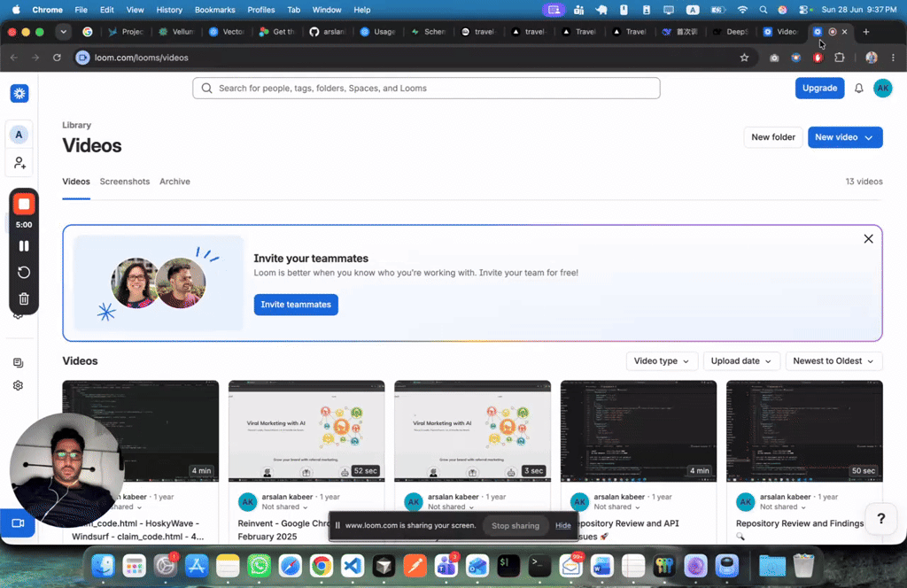Open the notifications bell
This screenshot has width=907, height=588.
click(859, 89)
